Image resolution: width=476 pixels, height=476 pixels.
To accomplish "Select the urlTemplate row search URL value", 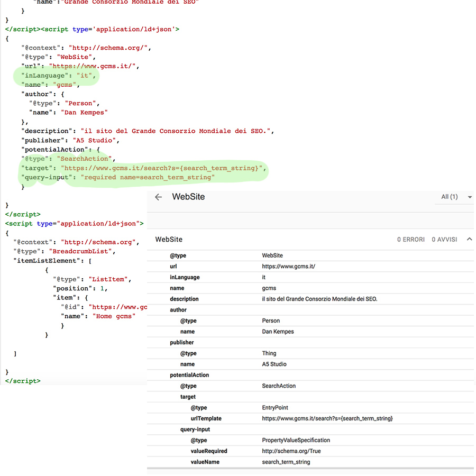I will click(x=327, y=418).
